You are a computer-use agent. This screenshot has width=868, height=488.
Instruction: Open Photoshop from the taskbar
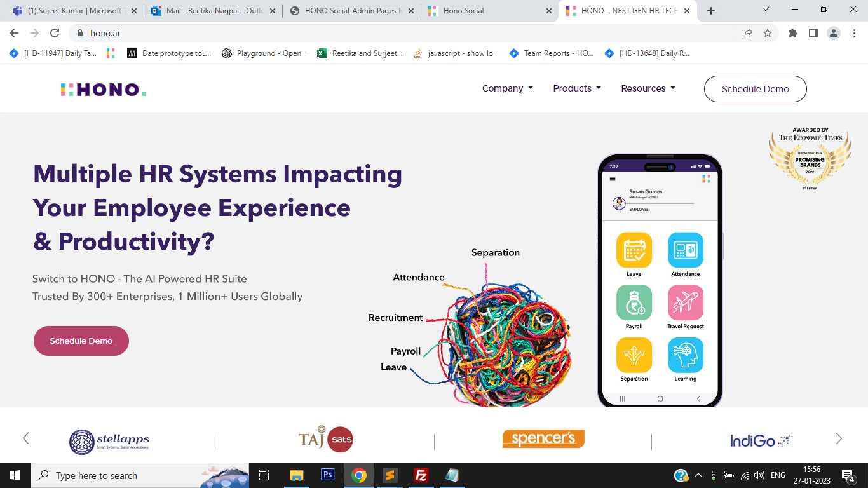[328, 475]
